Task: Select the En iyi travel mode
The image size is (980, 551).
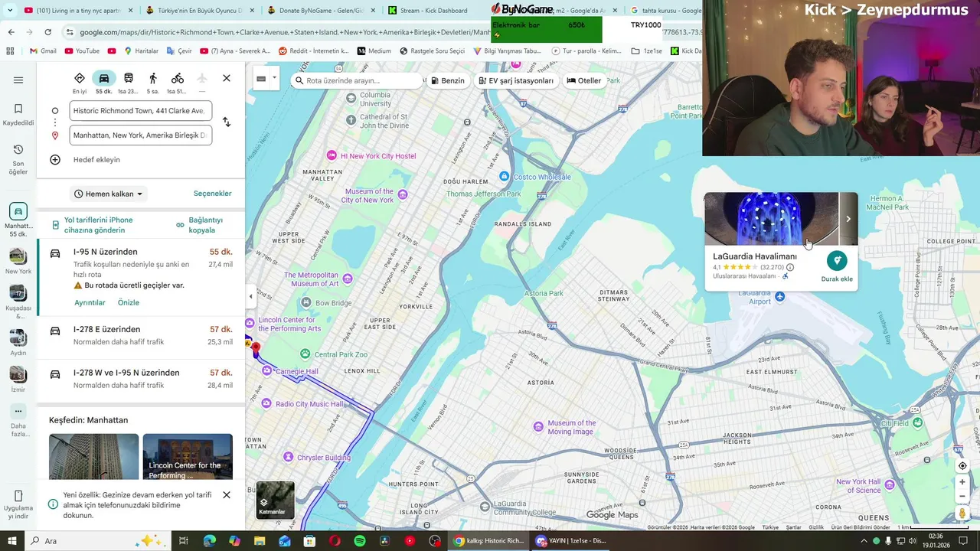Action: (80, 83)
